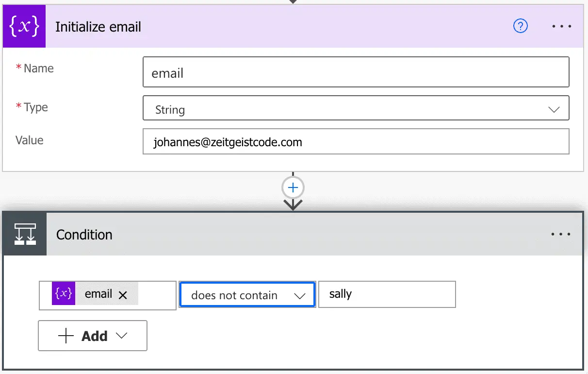Click the email variable token purple {x} icon
588x374 pixels.
pyautogui.click(x=63, y=294)
